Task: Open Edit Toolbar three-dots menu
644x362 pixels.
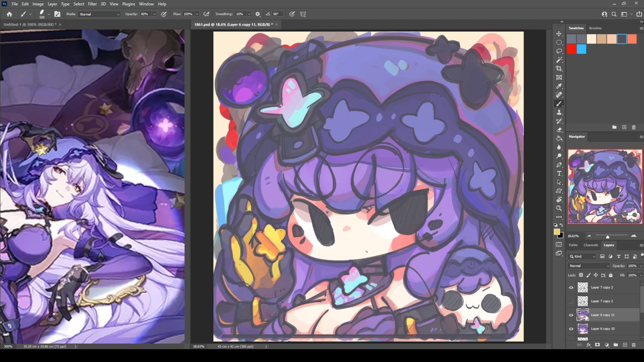Action: point(559,217)
